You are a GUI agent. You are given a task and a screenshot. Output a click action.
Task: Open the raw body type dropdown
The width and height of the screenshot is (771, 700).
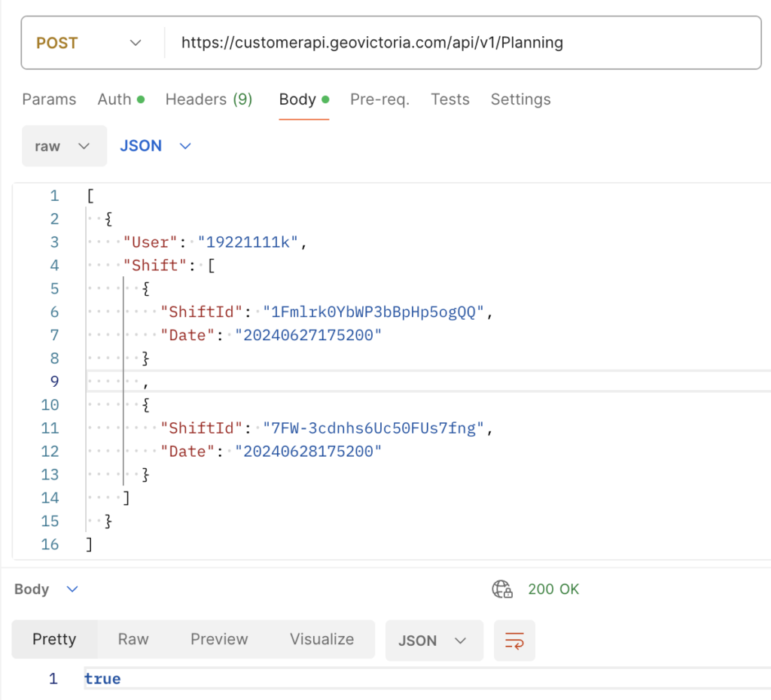coord(64,146)
